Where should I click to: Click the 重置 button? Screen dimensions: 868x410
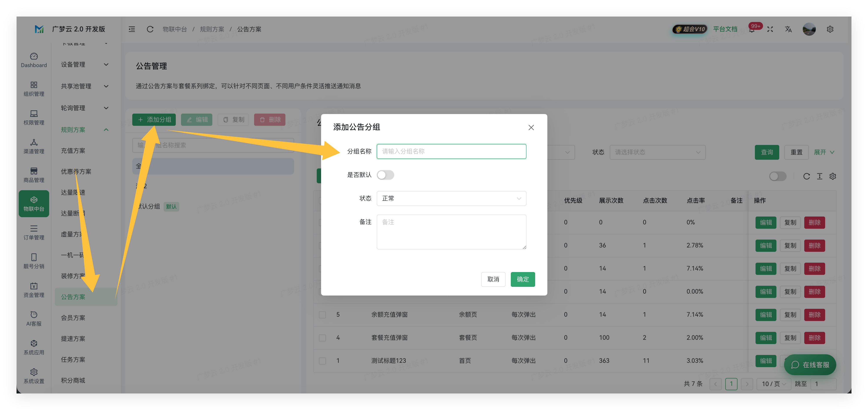(x=796, y=152)
